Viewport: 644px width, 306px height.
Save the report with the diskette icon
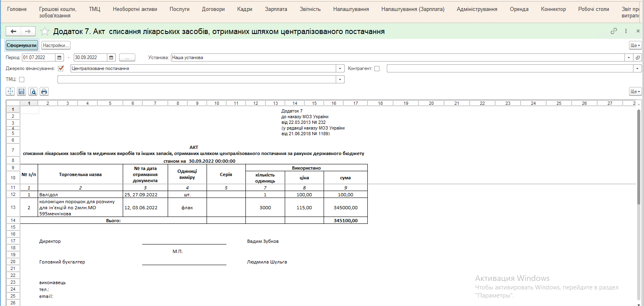click(x=21, y=91)
